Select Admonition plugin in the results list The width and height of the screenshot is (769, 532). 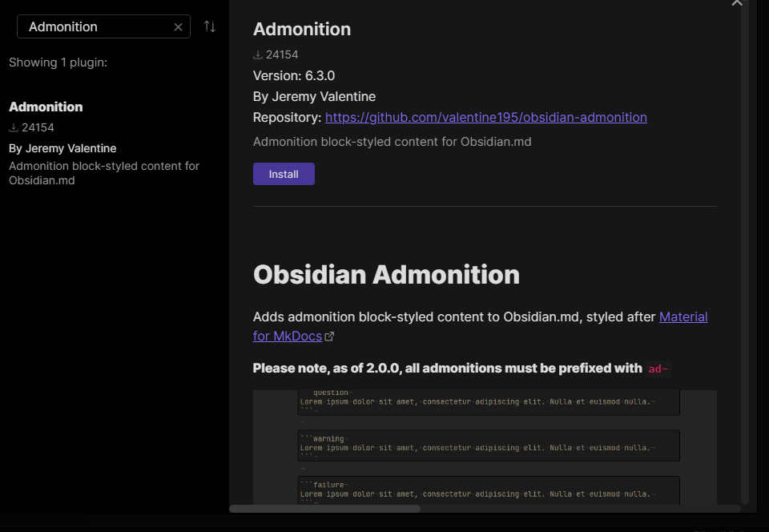(x=46, y=107)
